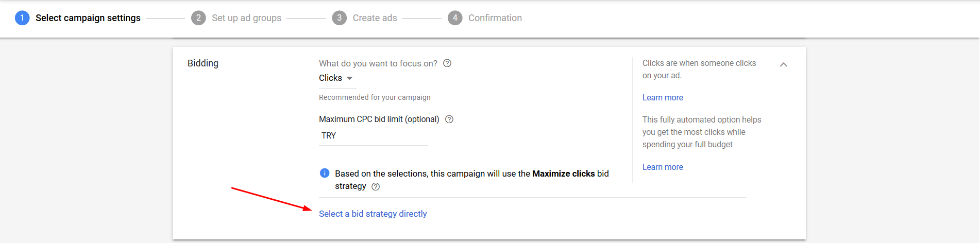Go to Set up ad groups step
This screenshot has width=980, height=243.
246,18
